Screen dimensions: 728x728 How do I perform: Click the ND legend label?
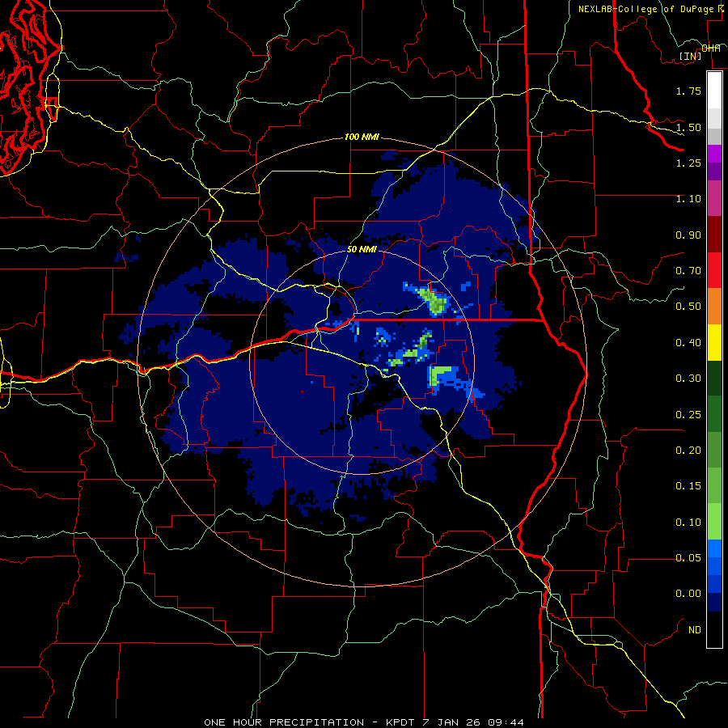coord(695,630)
